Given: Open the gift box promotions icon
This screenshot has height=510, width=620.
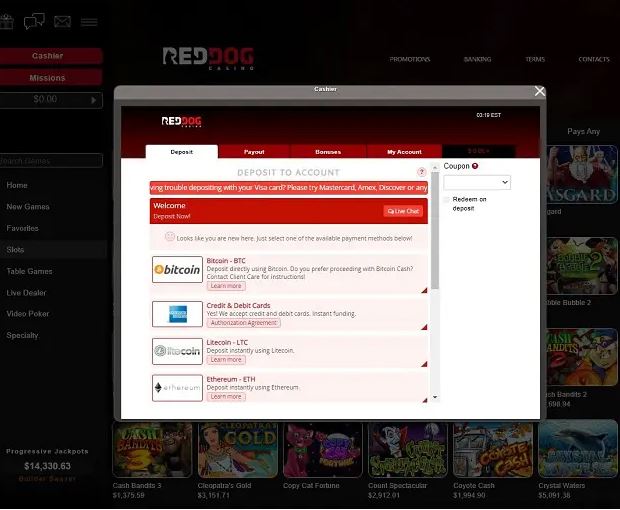Looking at the screenshot, I should tap(6, 21).
